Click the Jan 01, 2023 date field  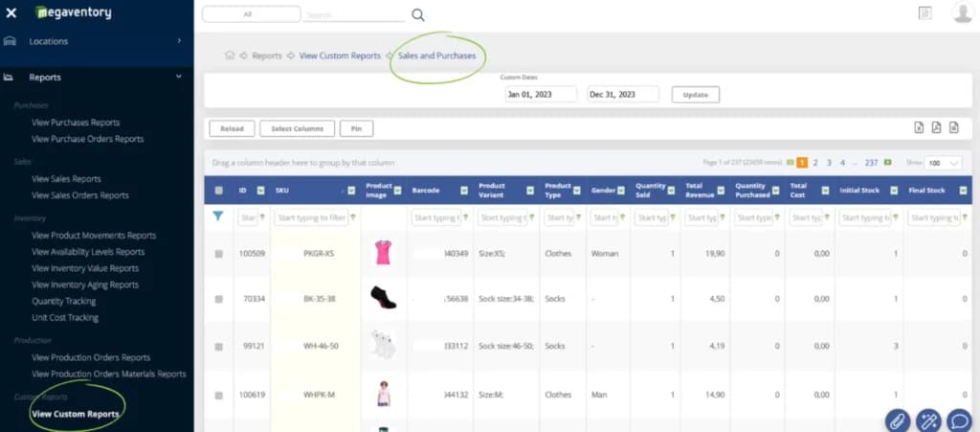click(x=542, y=95)
